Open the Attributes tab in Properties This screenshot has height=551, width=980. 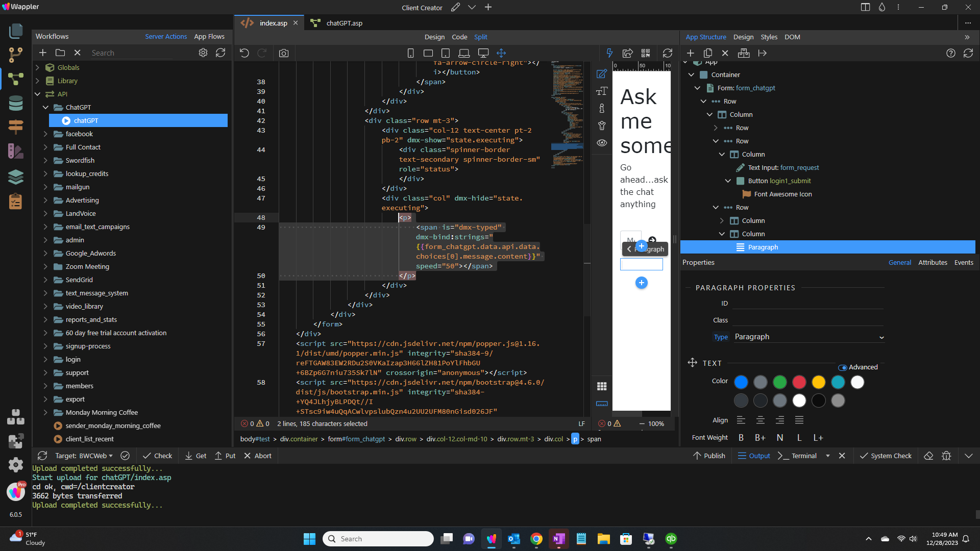click(933, 262)
